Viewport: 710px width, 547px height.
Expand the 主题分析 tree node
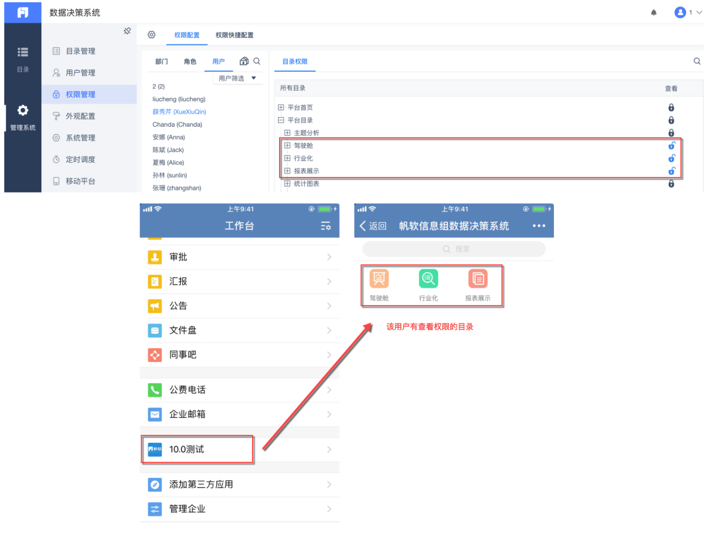(287, 133)
